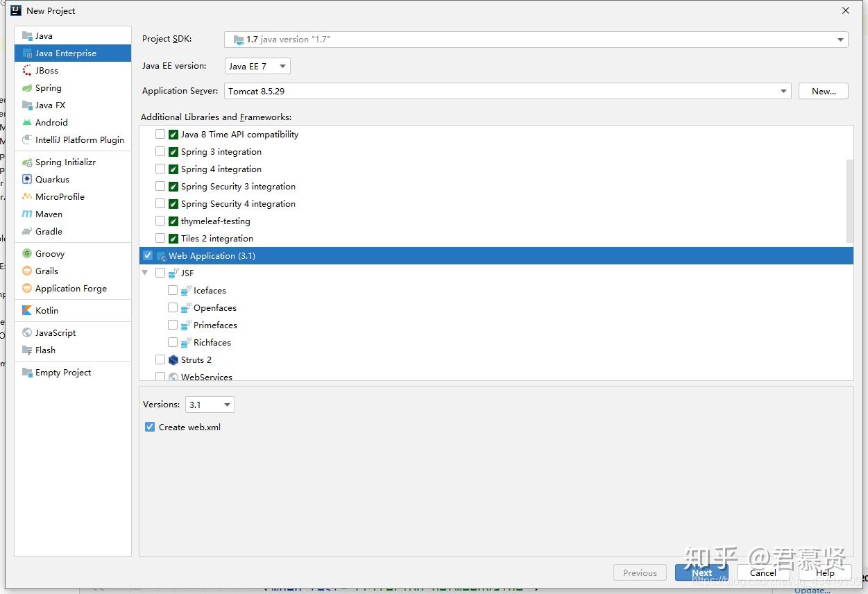Click the Flash folder icon
Viewport: 868px width, 594px height.
[27, 350]
